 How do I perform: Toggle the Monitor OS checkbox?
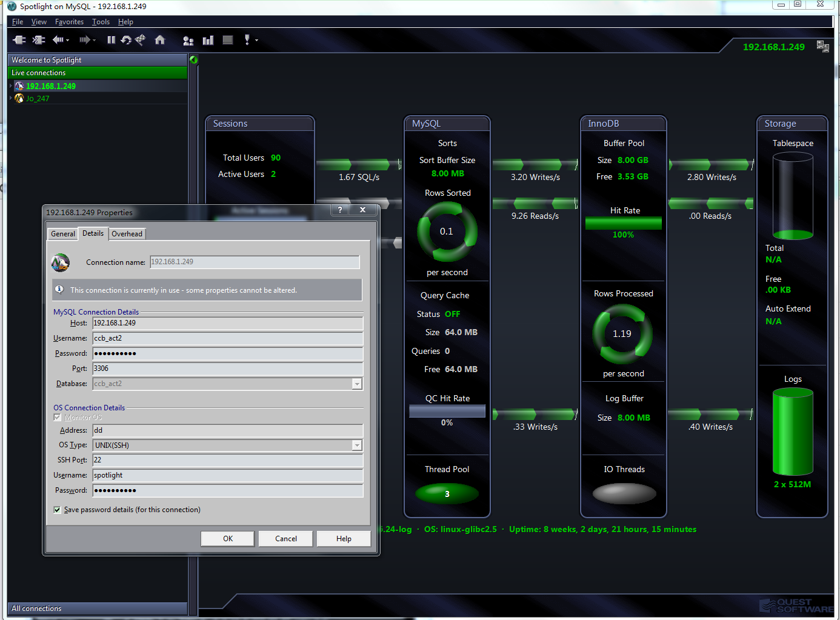pos(57,418)
